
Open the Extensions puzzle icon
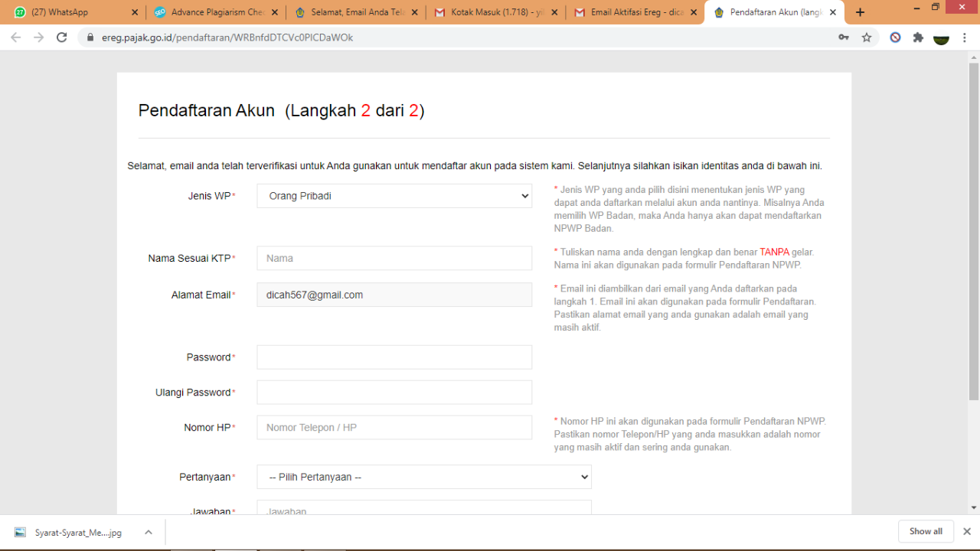click(918, 37)
